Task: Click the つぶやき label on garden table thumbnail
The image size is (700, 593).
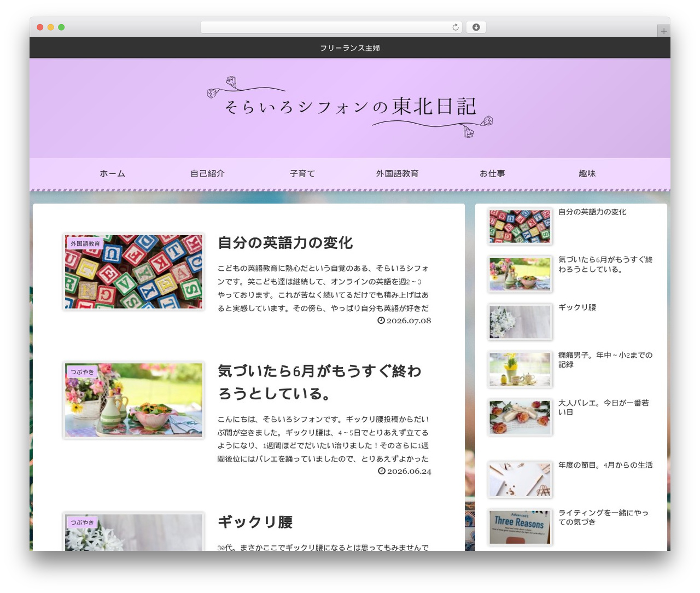Action: click(82, 372)
